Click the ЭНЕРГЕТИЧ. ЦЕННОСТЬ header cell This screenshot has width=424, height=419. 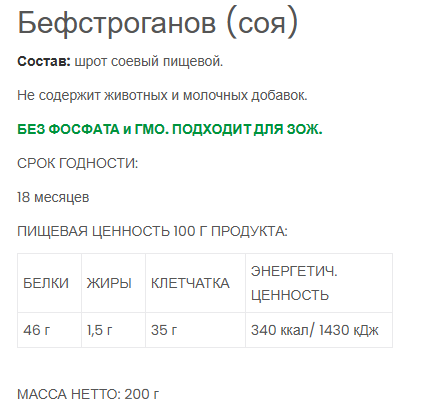(319, 283)
